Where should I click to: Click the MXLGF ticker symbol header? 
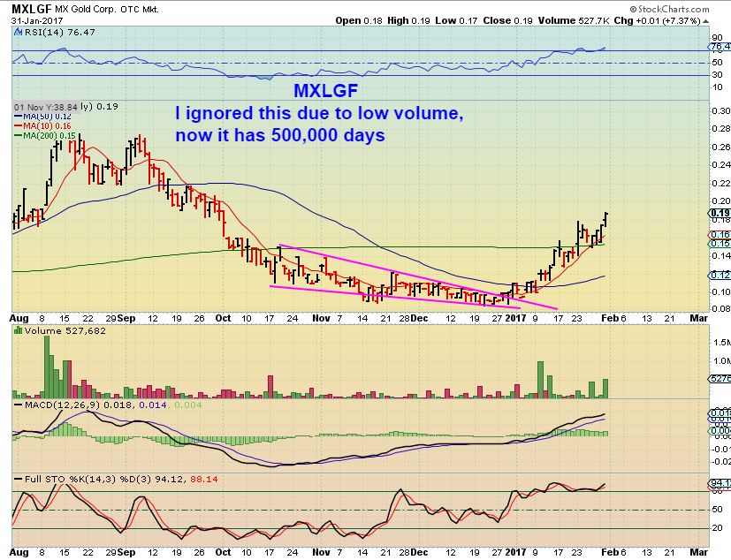point(32,8)
